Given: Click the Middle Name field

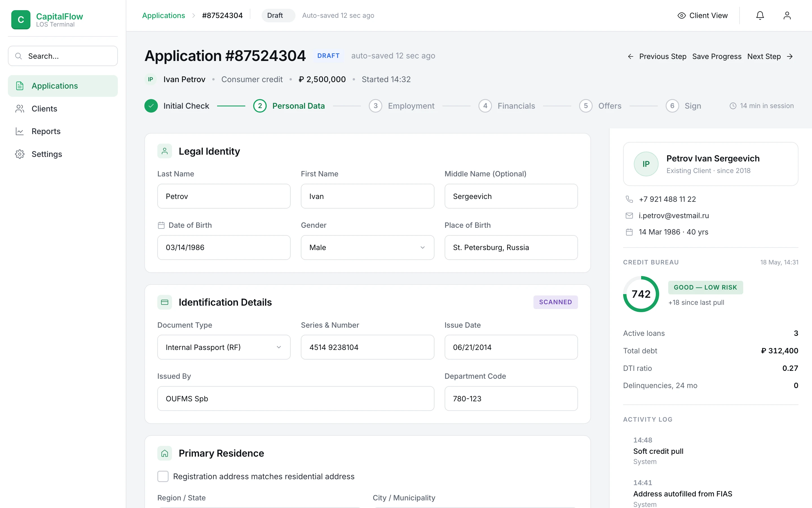Looking at the screenshot, I should (511, 196).
